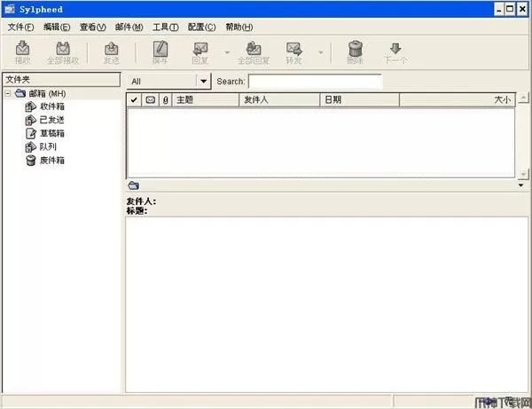Click the checkmark column header
Screen dimensions: 532x409
[x=134, y=99]
